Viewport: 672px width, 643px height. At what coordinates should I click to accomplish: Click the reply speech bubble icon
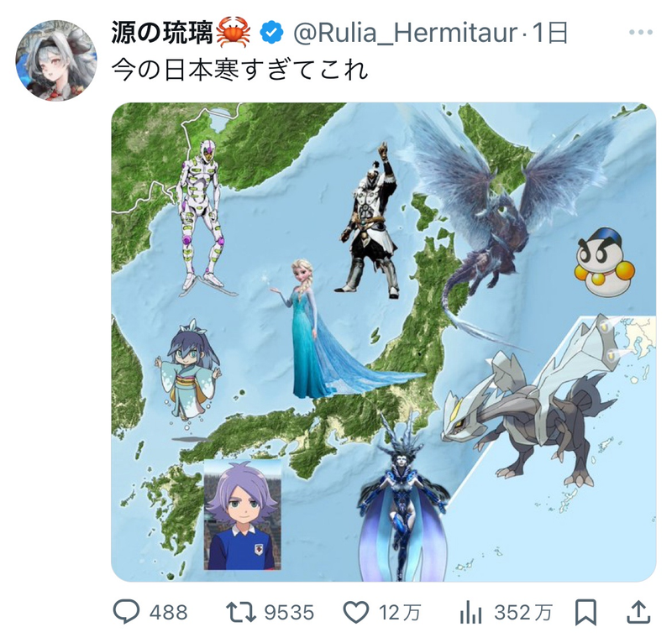coord(126,612)
